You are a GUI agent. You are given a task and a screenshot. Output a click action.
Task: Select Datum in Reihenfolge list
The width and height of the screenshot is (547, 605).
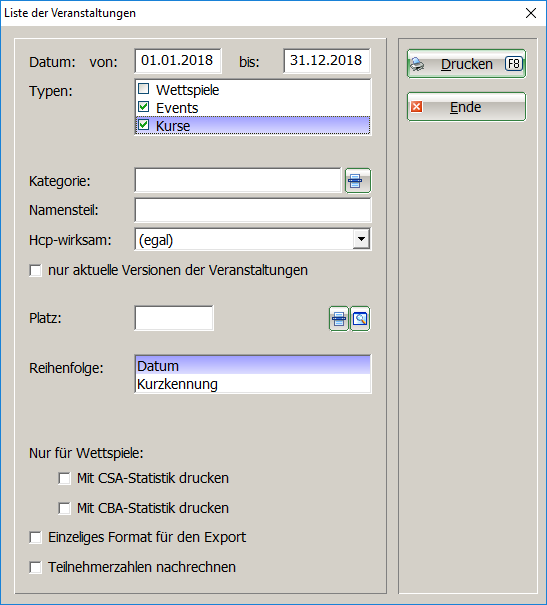pyautogui.click(x=253, y=365)
